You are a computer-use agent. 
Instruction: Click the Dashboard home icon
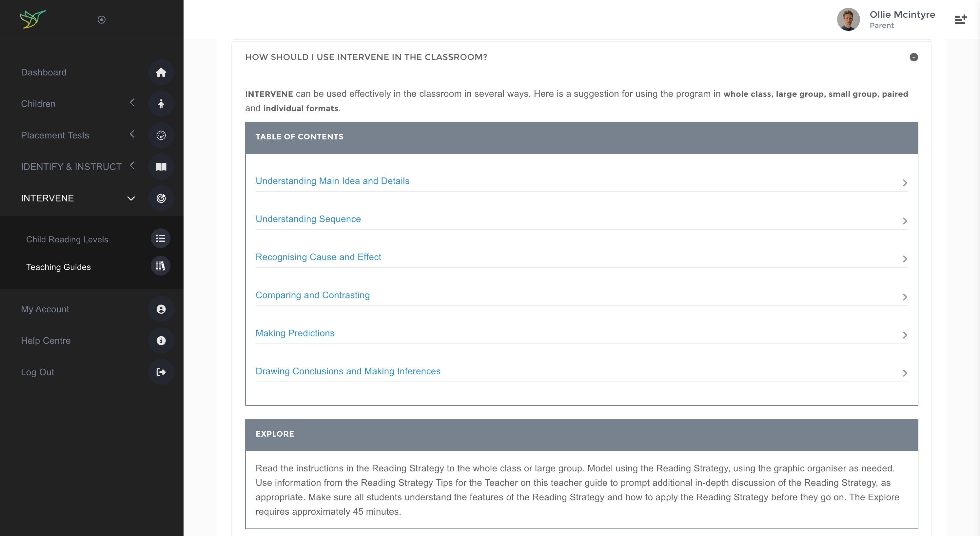coord(161,72)
